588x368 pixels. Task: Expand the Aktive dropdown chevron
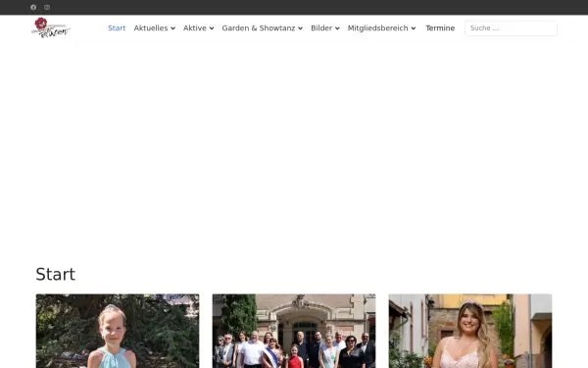click(x=212, y=28)
